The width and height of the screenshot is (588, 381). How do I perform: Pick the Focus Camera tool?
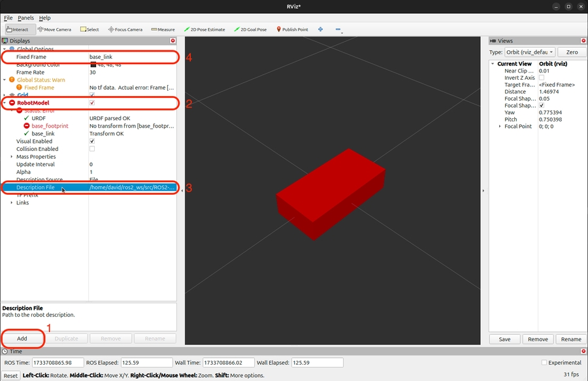125,29
